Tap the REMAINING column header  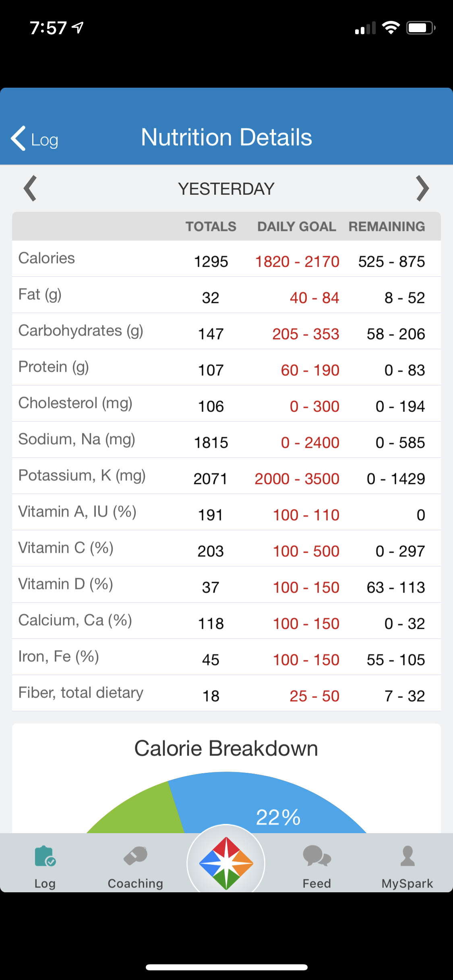pos(387,226)
